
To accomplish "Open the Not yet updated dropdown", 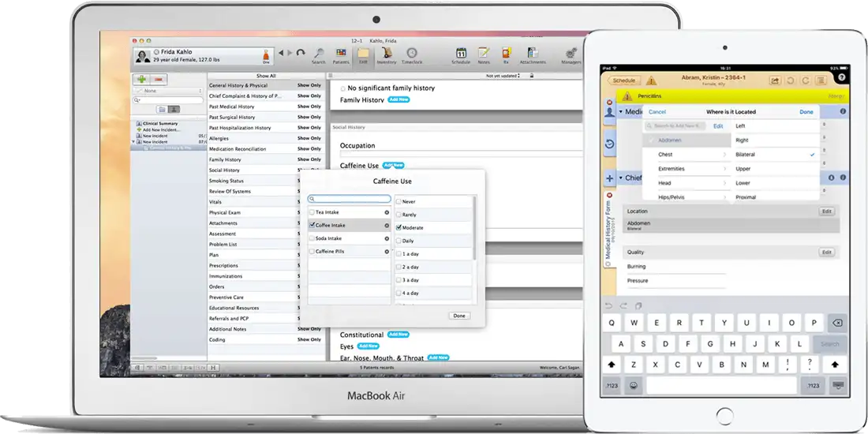I will [x=503, y=76].
